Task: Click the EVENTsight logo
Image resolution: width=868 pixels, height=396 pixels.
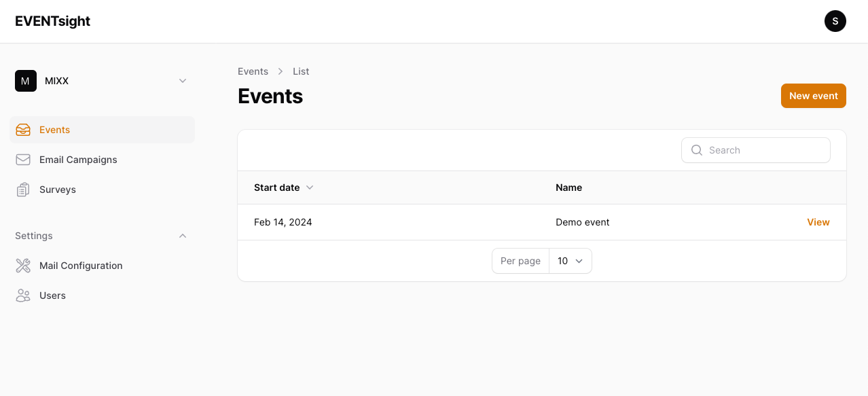Action: (53, 21)
